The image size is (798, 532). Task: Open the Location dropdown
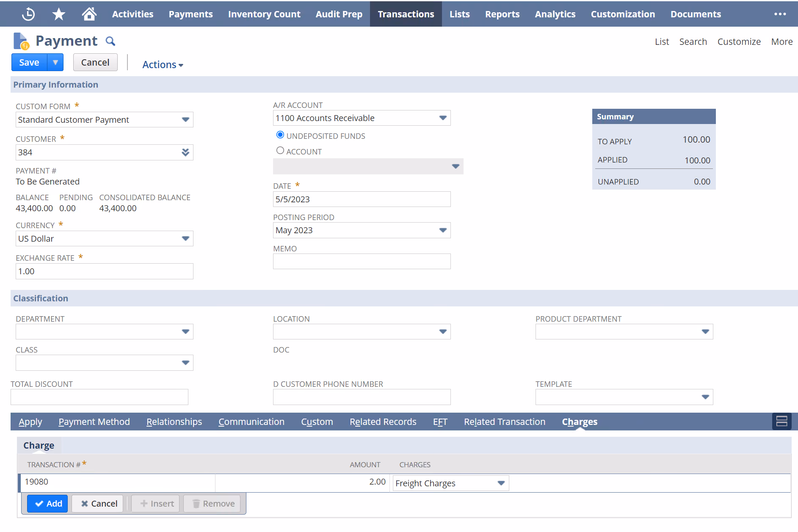pyautogui.click(x=443, y=332)
